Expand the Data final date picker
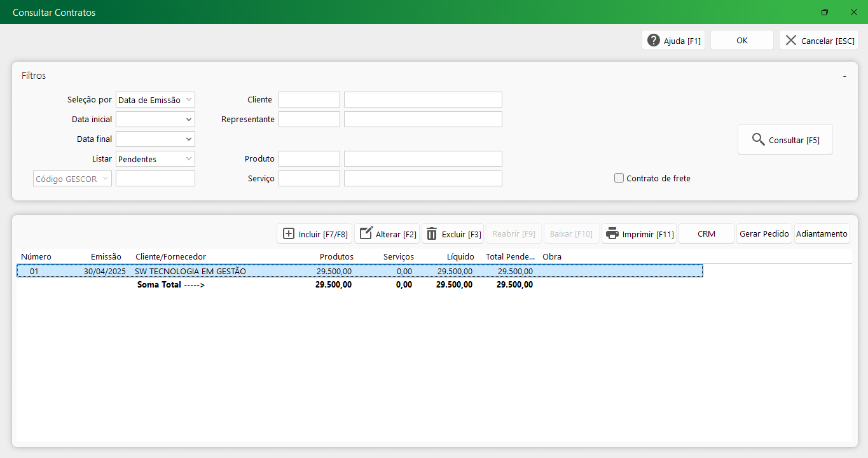Image resolution: width=868 pixels, height=458 pixels. pos(189,139)
